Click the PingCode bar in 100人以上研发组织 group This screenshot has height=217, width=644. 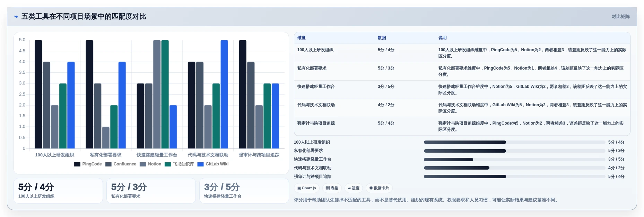pyautogui.click(x=38, y=94)
